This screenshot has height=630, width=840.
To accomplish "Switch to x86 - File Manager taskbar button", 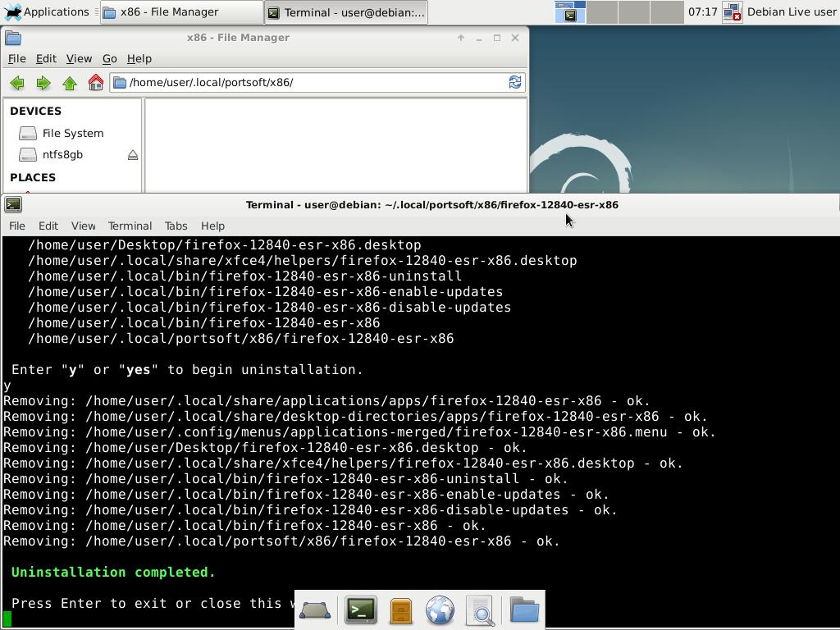I will (181, 12).
